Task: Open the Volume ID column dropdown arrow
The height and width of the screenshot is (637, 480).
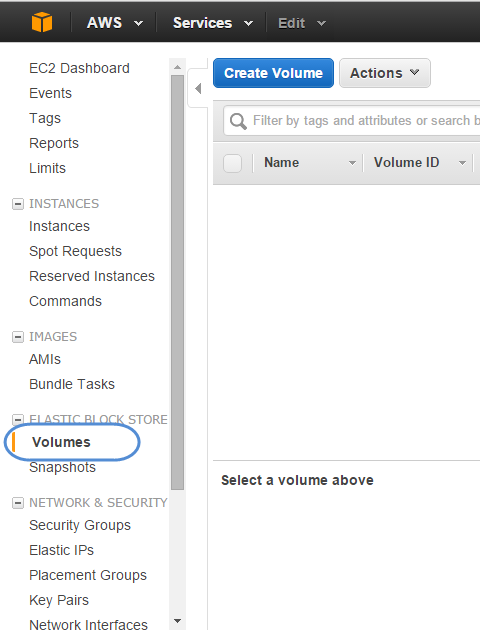Action: coord(462,163)
